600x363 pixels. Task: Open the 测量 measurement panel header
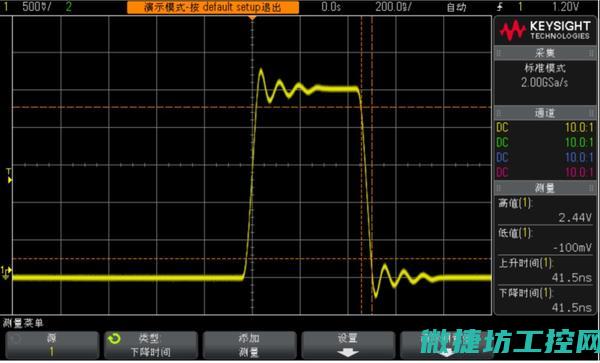tap(545, 188)
